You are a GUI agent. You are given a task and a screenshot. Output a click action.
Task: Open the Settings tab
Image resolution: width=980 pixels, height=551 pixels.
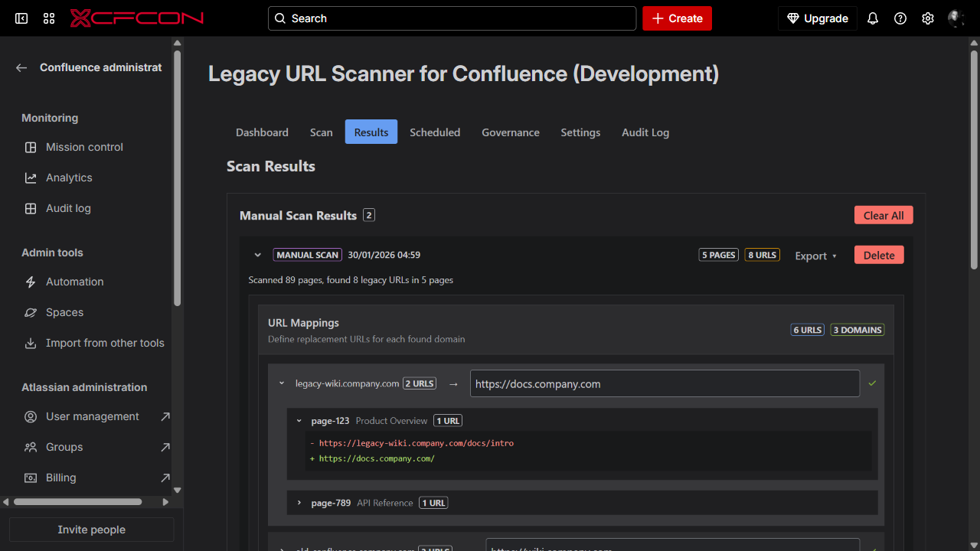pos(580,132)
